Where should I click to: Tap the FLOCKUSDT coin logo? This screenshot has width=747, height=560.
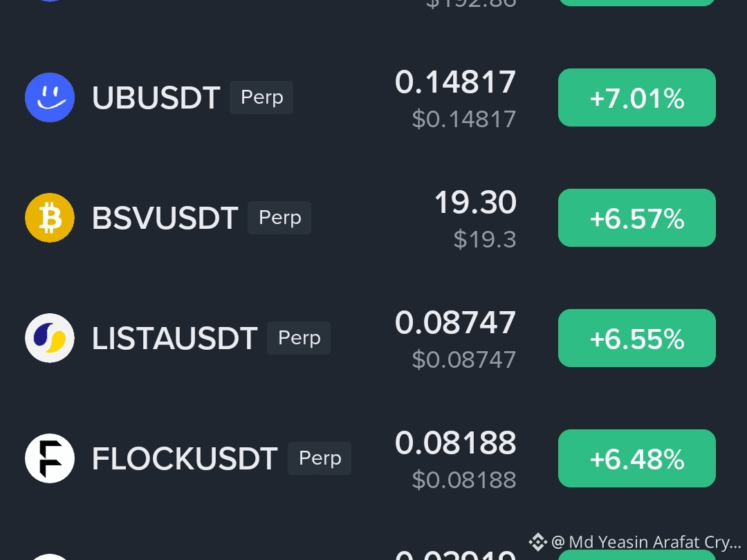click(50, 458)
